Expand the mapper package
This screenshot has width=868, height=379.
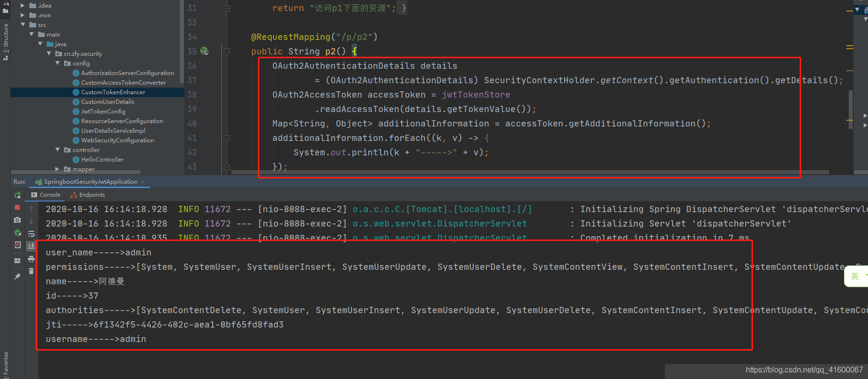pos(57,169)
